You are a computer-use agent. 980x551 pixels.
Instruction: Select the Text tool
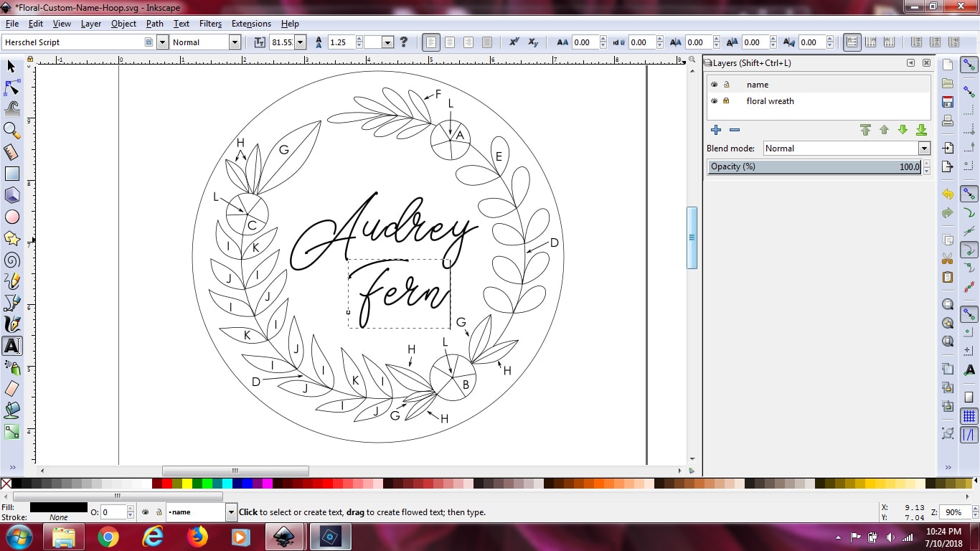coord(11,346)
